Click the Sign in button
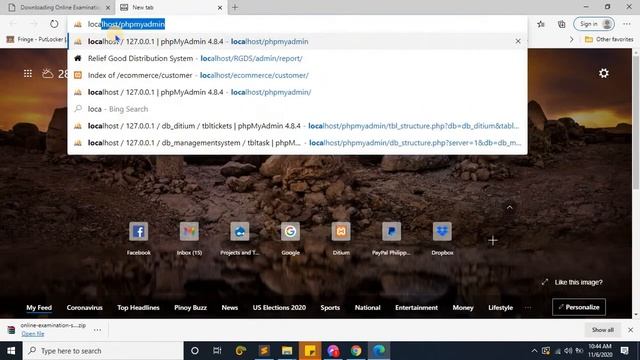The image size is (640, 360). [x=593, y=24]
